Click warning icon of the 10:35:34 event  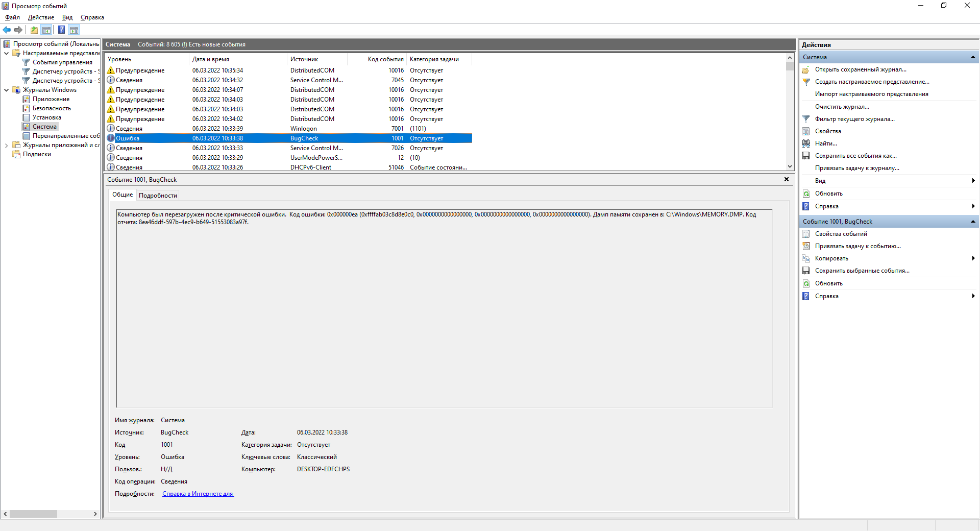coord(110,70)
